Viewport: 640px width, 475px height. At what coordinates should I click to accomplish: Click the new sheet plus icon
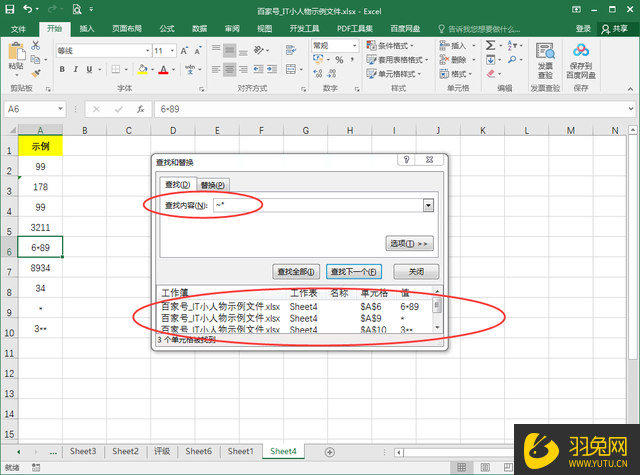click(x=330, y=452)
